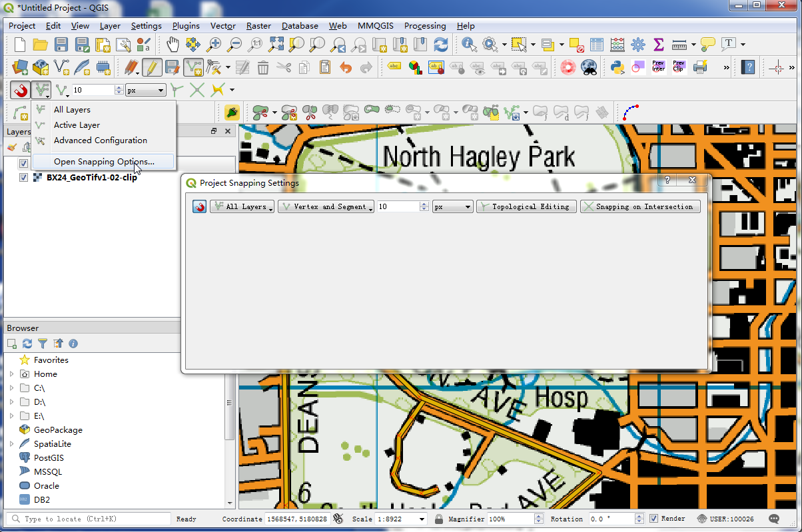The image size is (802, 532).
Task: Open the Python Console
Action: (617, 67)
